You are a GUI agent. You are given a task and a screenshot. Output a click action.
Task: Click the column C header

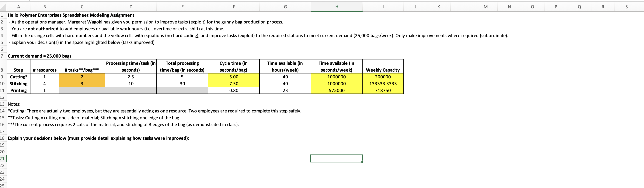click(x=82, y=7)
